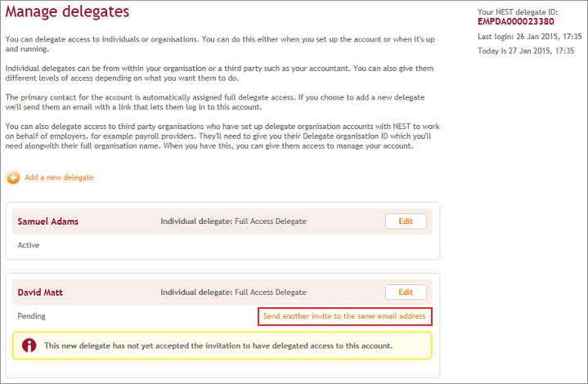
Task: Click paragraph starting 'You can delegate access to individuals'
Action: tap(220, 44)
